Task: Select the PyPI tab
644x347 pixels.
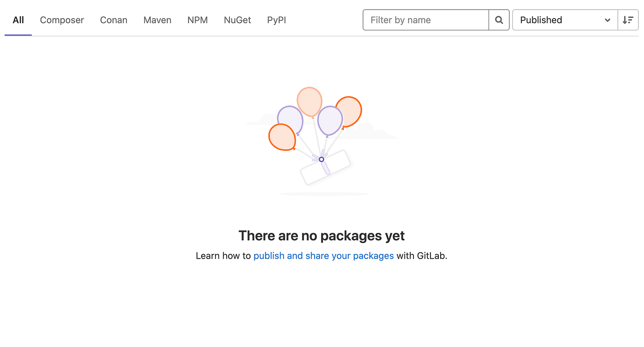Action: (276, 20)
